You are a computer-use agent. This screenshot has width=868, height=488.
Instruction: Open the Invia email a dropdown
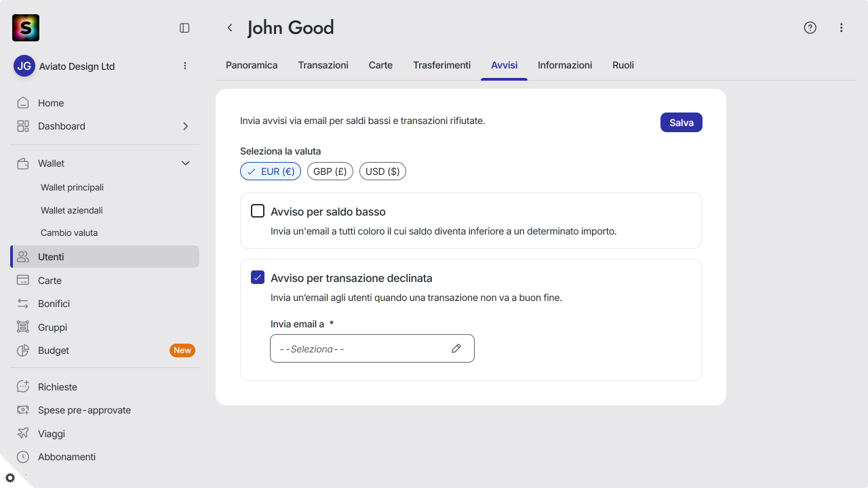(372, 348)
